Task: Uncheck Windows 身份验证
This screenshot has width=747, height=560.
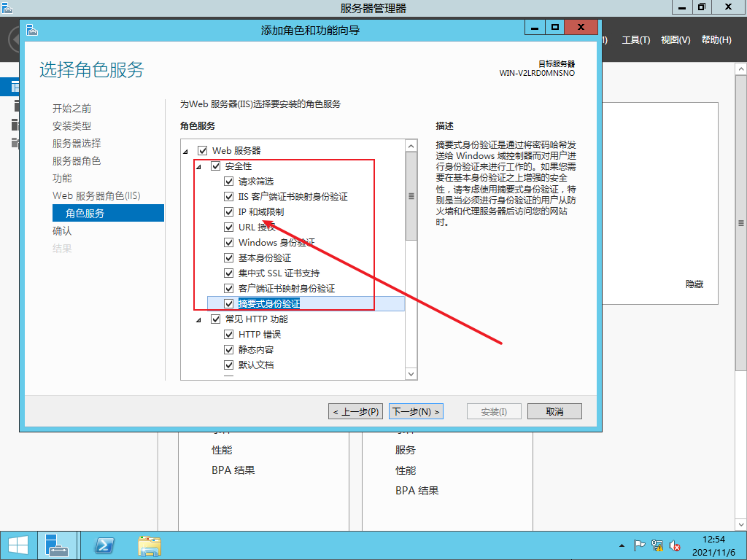Action: point(228,242)
